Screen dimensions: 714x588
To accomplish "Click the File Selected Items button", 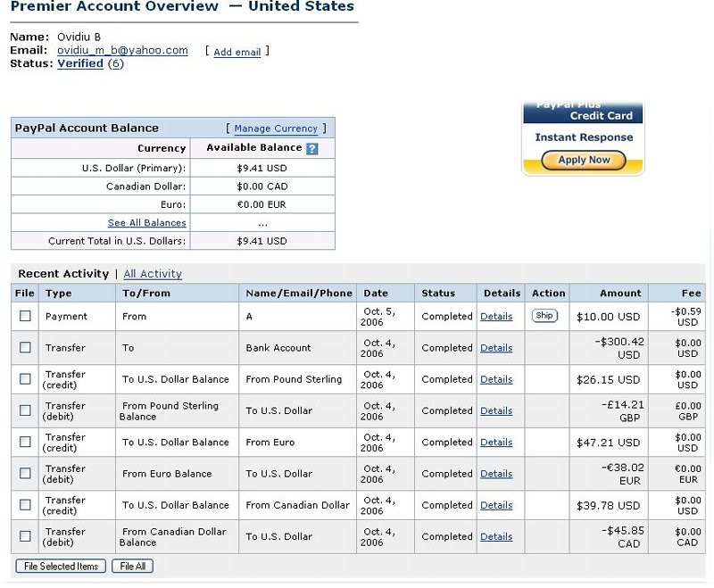I will [x=61, y=567].
